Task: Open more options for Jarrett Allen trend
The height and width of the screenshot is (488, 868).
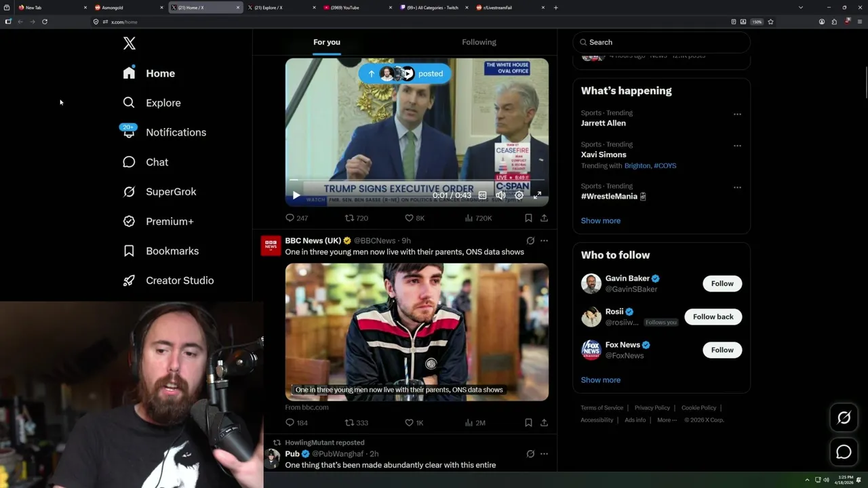Action: tap(737, 115)
